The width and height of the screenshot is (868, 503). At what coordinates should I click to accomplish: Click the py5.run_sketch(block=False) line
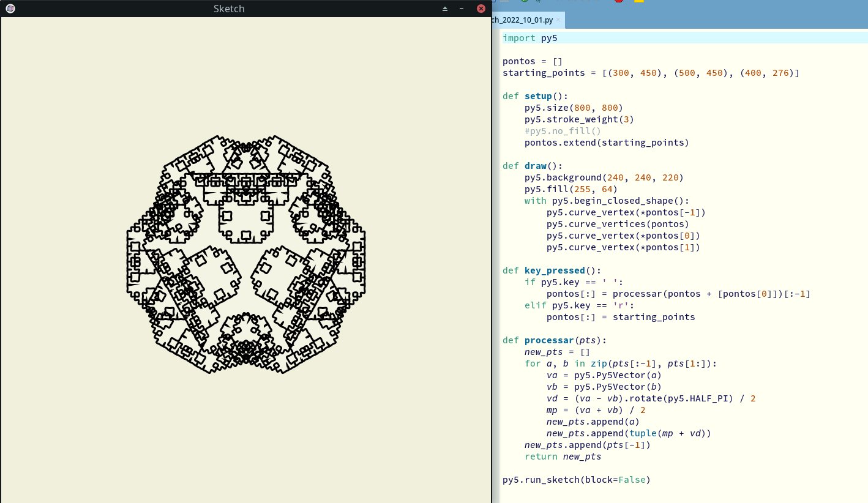point(576,480)
